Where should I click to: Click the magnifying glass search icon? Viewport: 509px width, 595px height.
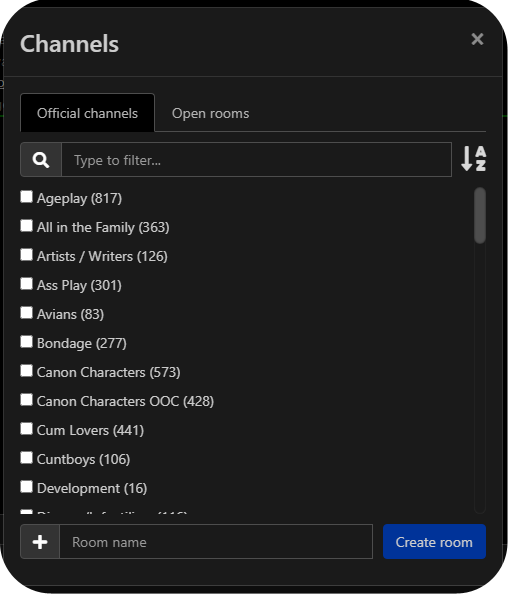41,160
